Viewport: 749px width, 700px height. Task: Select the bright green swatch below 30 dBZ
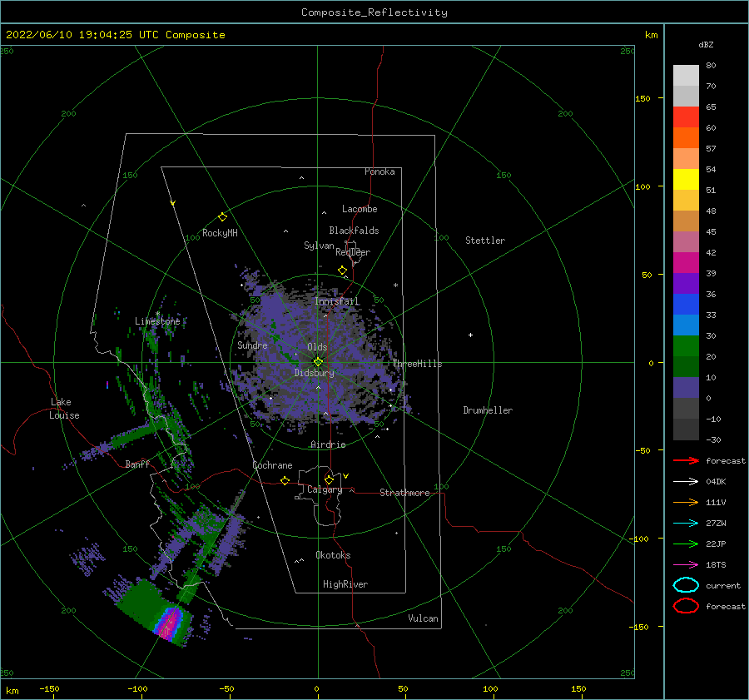[686, 346]
